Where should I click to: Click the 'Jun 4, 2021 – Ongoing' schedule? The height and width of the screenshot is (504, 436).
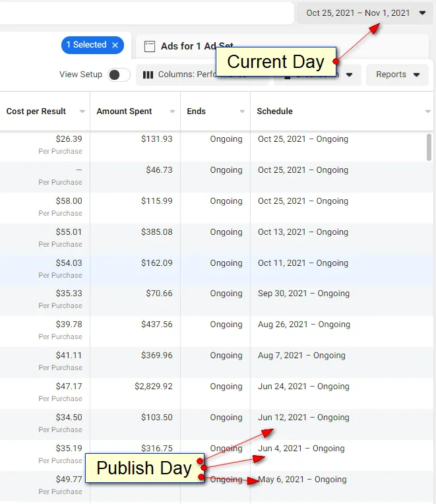coord(301,449)
